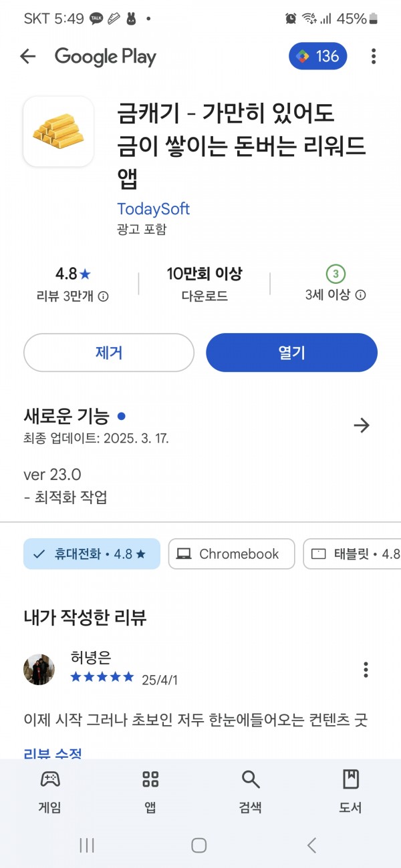Tap the info icon beside 리뷰 3만개
Image resolution: width=401 pixels, height=868 pixels.
pos(104,296)
